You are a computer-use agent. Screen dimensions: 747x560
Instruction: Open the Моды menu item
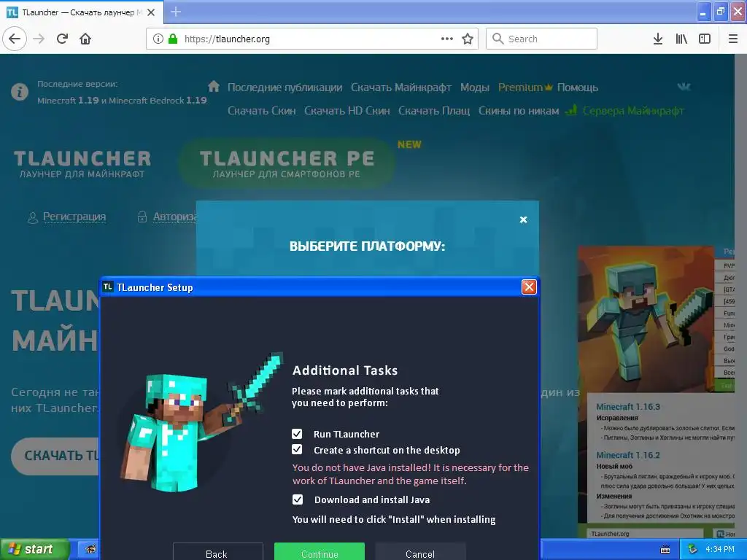[x=474, y=87]
